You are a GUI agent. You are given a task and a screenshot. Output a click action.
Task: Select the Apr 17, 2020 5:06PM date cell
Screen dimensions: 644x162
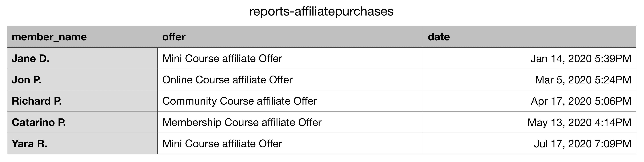pyautogui.click(x=530, y=101)
